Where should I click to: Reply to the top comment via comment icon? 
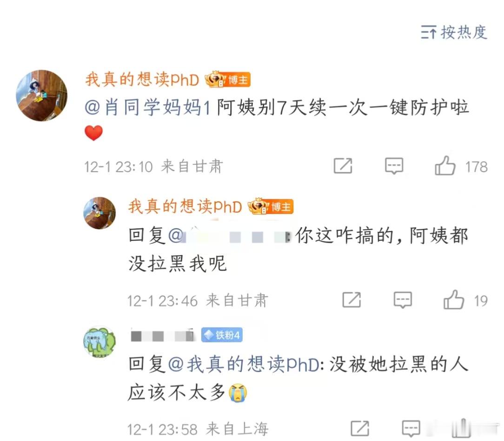pos(394,166)
